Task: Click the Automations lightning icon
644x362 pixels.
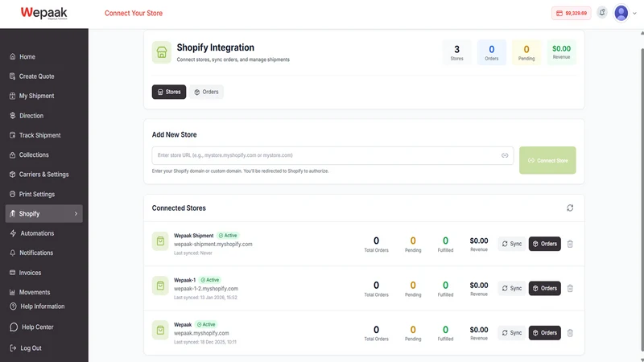Action: tap(13, 233)
